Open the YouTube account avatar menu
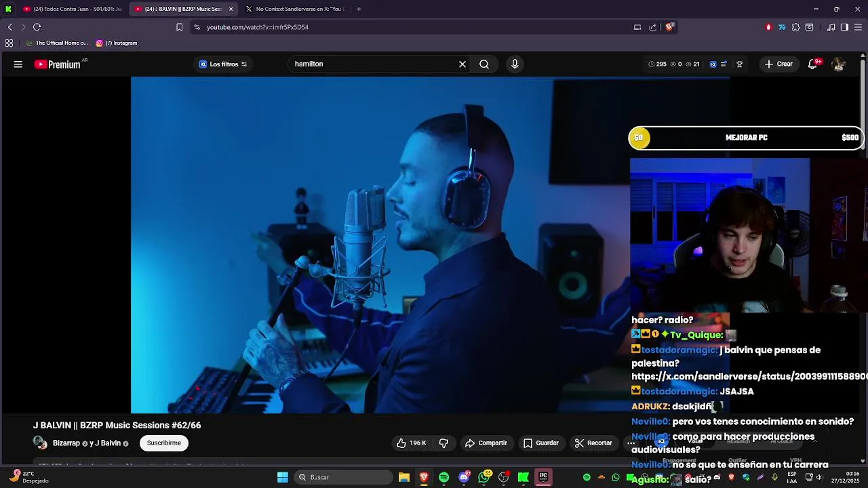 tap(838, 64)
